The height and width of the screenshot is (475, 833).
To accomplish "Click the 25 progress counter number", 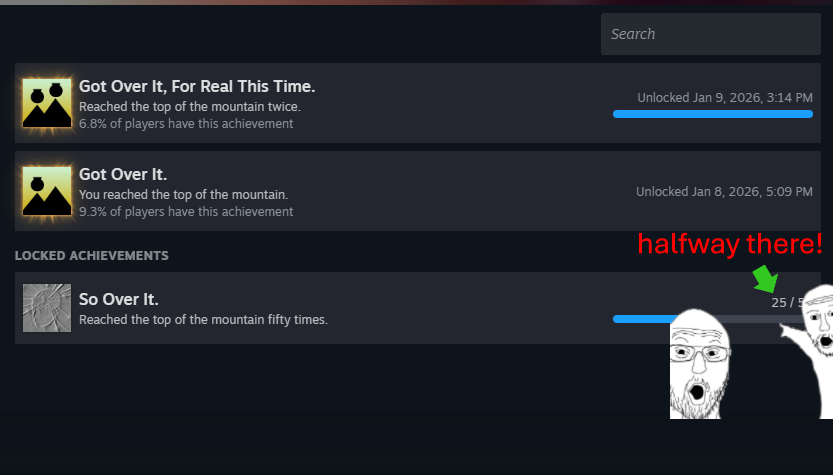I will [x=778, y=302].
